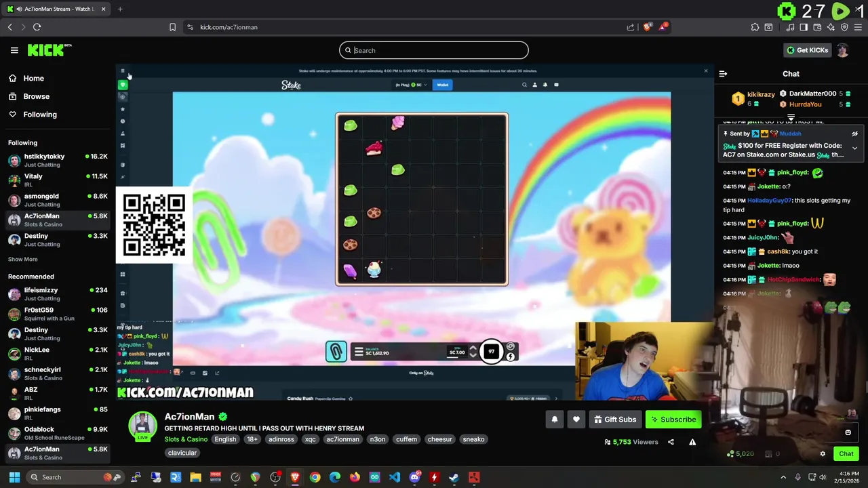
Task: Select the adinross tag
Action: (x=281, y=439)
